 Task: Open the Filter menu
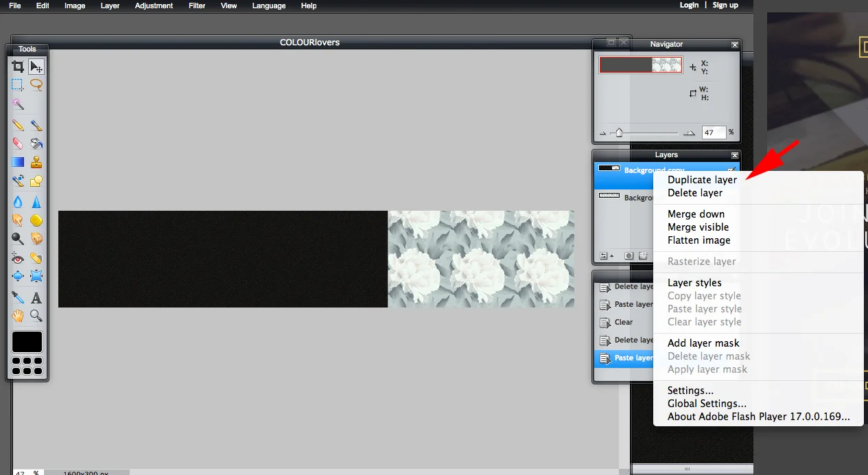[x=197, y=5]
